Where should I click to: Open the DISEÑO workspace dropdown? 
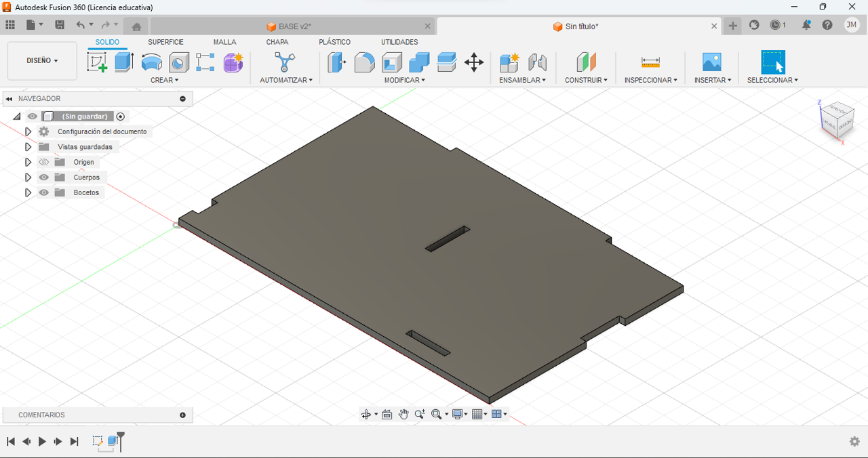tap(42, 61)
